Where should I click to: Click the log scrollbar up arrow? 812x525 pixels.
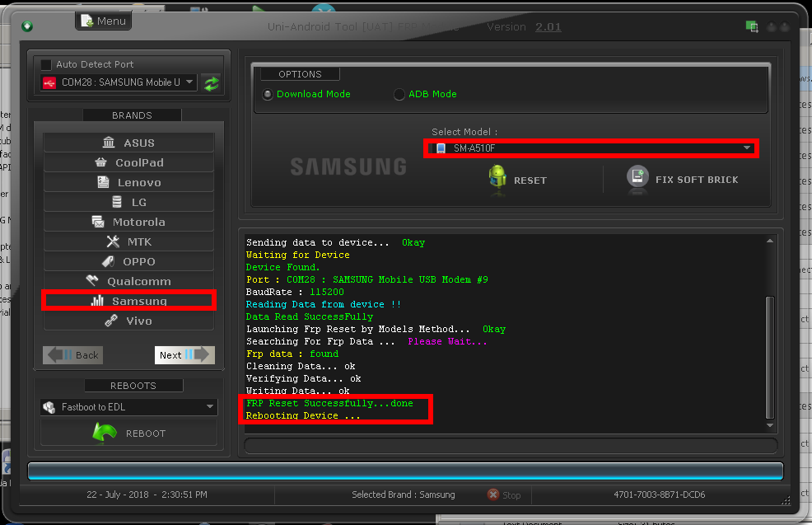click(x=769, y=241)
